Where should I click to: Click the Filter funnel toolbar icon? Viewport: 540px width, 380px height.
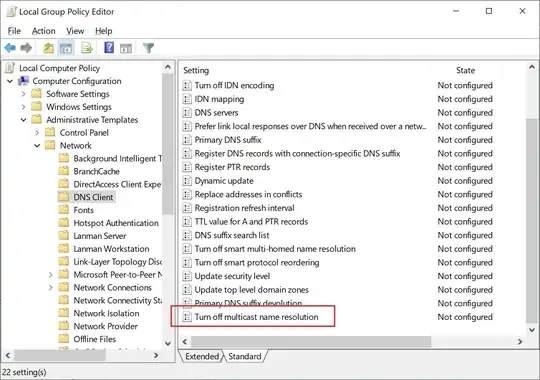pyautogui.click(x=148, y=48)
